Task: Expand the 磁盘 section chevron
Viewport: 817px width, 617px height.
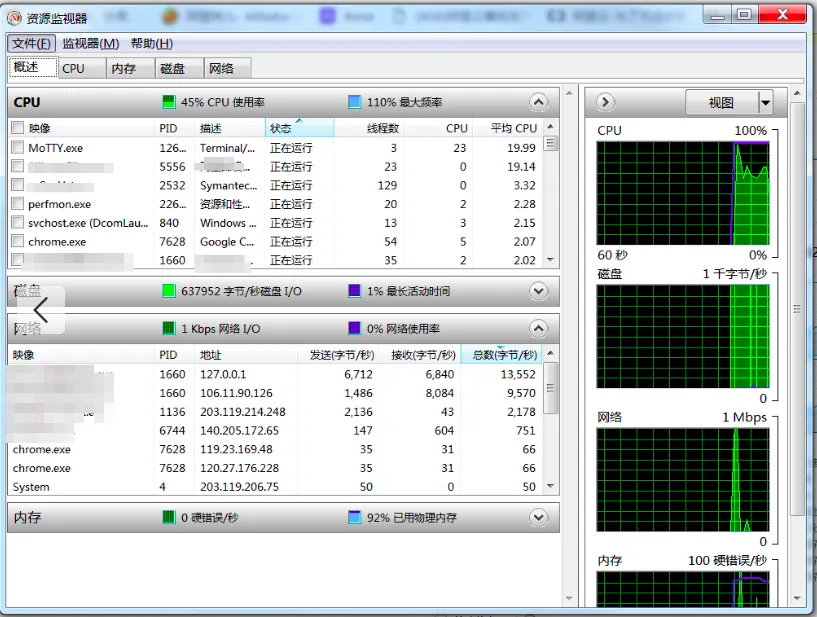Action: click(x=539, y=291)
